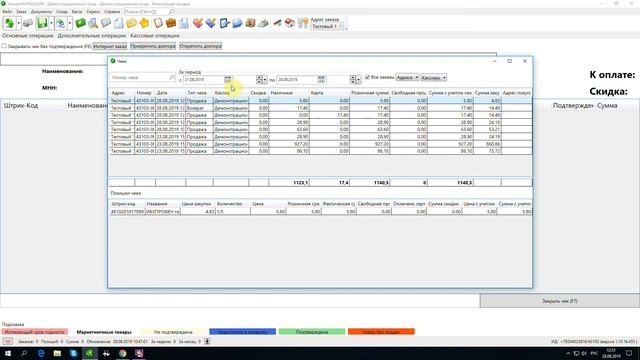This screenshot has width=640, height=360.
Task: Expand the dropdown arrow beside the green arrow icon
Action: click(x=18, y=23)
